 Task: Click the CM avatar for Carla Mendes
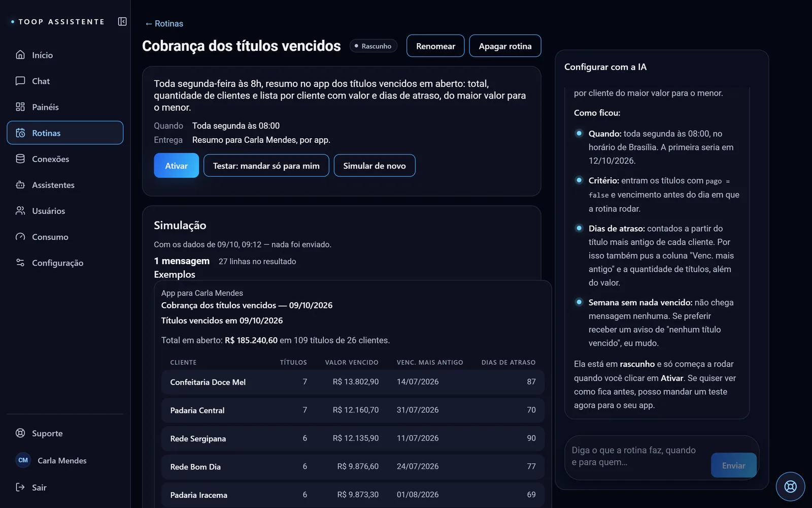pos(23,460)
